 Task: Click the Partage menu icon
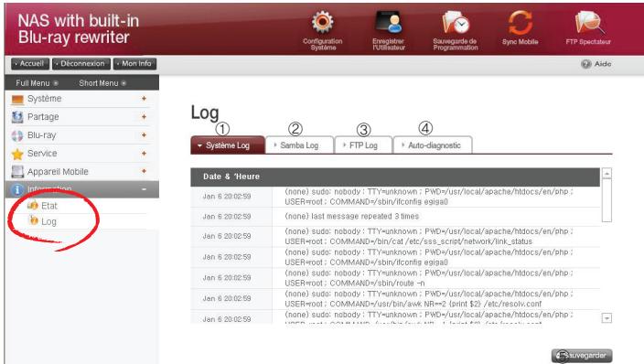(17, 117)
